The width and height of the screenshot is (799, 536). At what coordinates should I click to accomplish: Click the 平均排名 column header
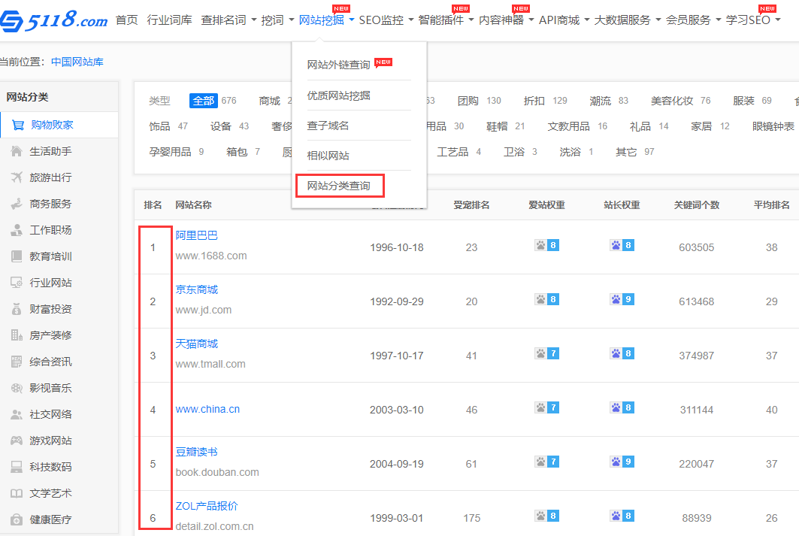coord(771,205)
